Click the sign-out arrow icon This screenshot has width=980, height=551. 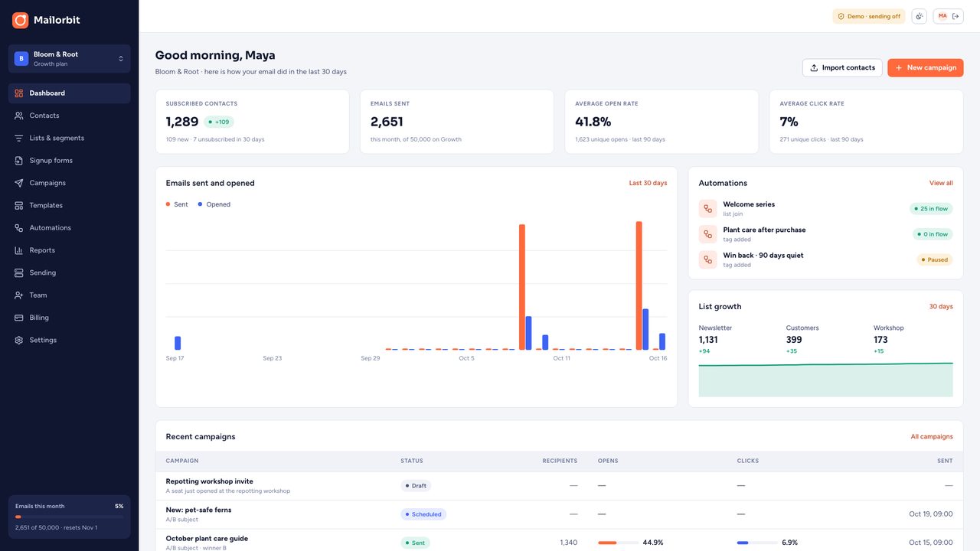(955, 16)
